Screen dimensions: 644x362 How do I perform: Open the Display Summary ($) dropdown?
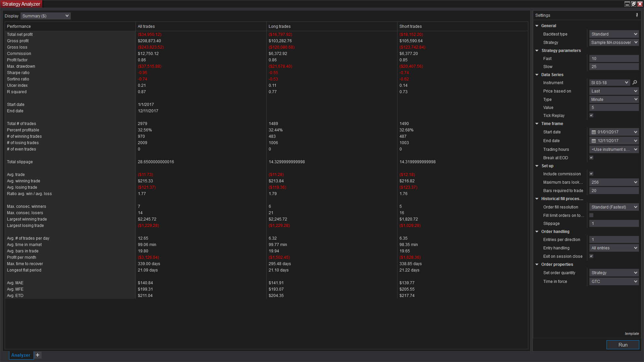point(45,16)
